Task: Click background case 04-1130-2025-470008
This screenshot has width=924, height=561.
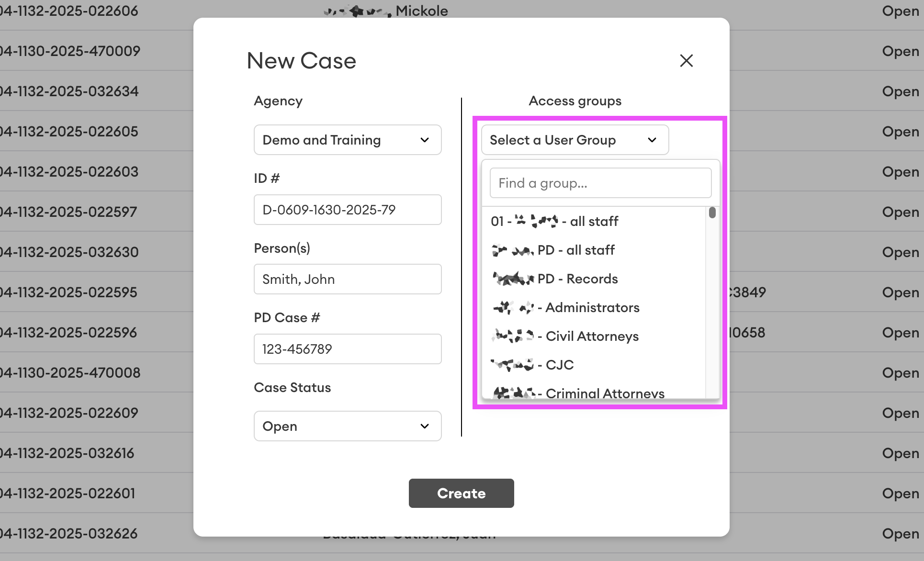Action: click(70, 372)
